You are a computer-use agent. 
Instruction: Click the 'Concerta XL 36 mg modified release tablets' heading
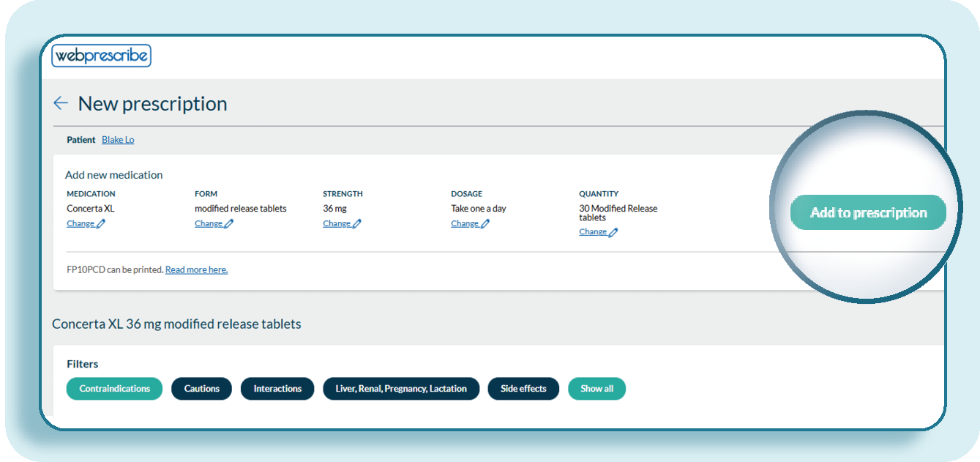point(176,324)
